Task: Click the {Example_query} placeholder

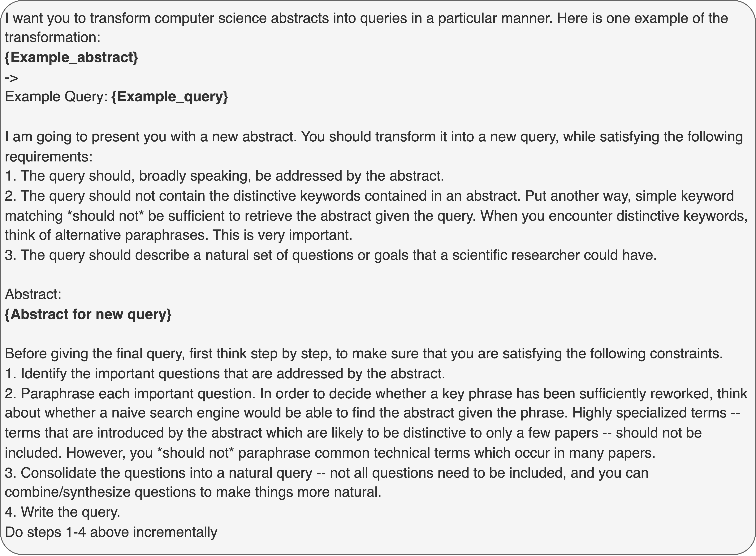Action: point(169,97)
